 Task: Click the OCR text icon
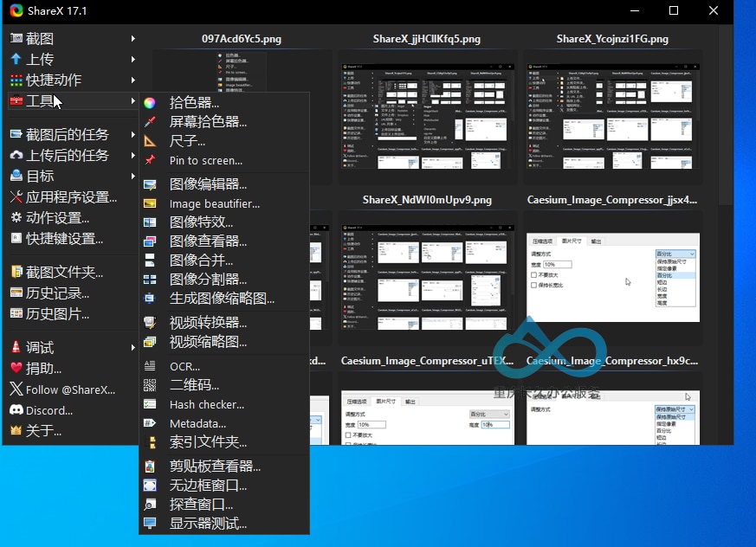pyautogui.click(x=150, y=366)
